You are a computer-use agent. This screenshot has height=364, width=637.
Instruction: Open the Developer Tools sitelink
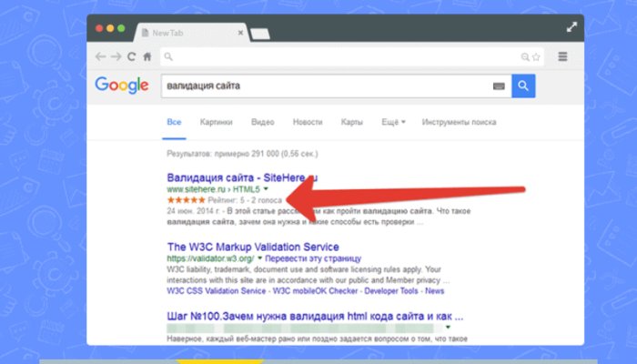[x=391, y=291]
